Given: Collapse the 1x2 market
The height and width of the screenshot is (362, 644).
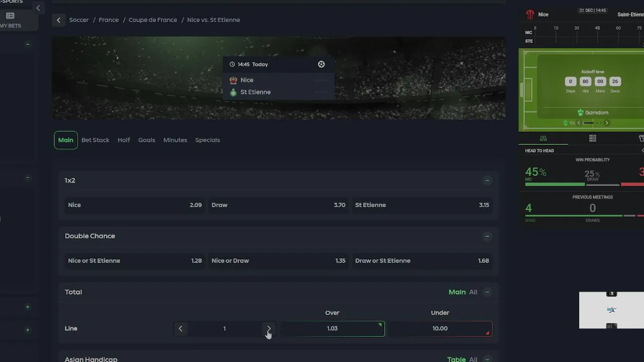Looking at the screenshot, I should tap(487, 180).
